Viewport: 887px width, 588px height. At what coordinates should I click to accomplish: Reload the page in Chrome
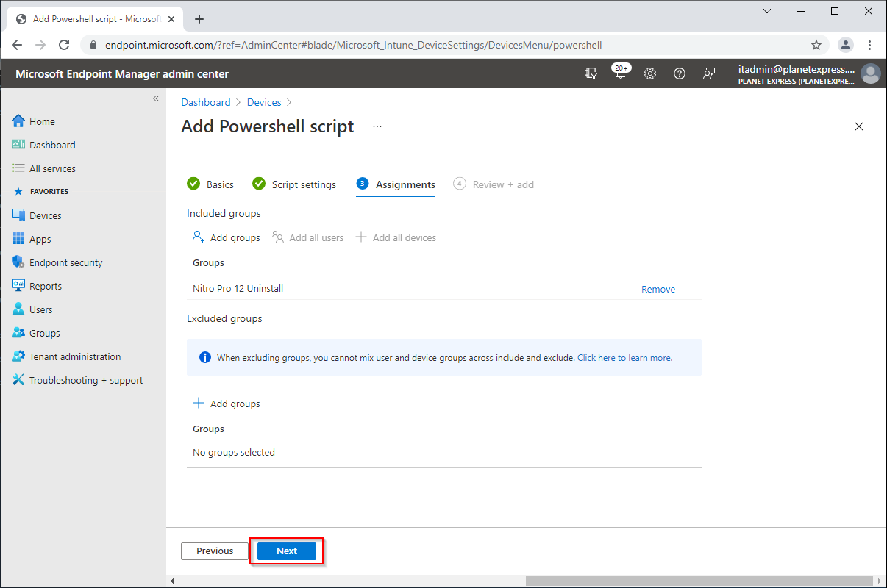[64, 45]
